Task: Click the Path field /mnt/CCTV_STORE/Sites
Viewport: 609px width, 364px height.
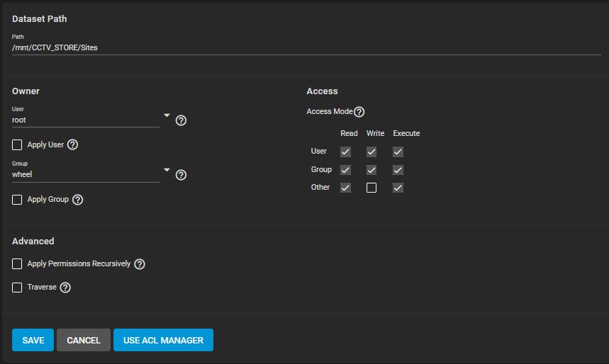Action: coord(306,47)
